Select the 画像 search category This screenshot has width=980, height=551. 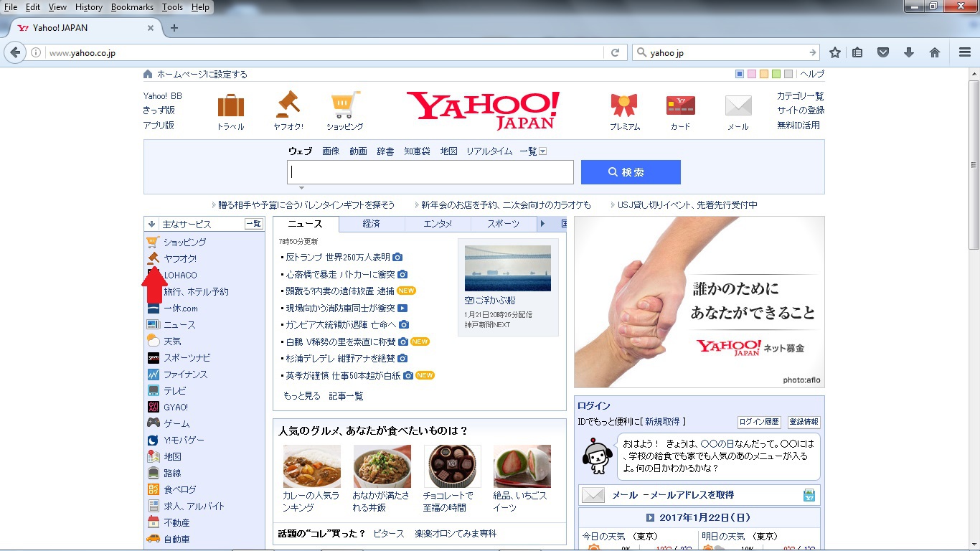coord(331,151)
